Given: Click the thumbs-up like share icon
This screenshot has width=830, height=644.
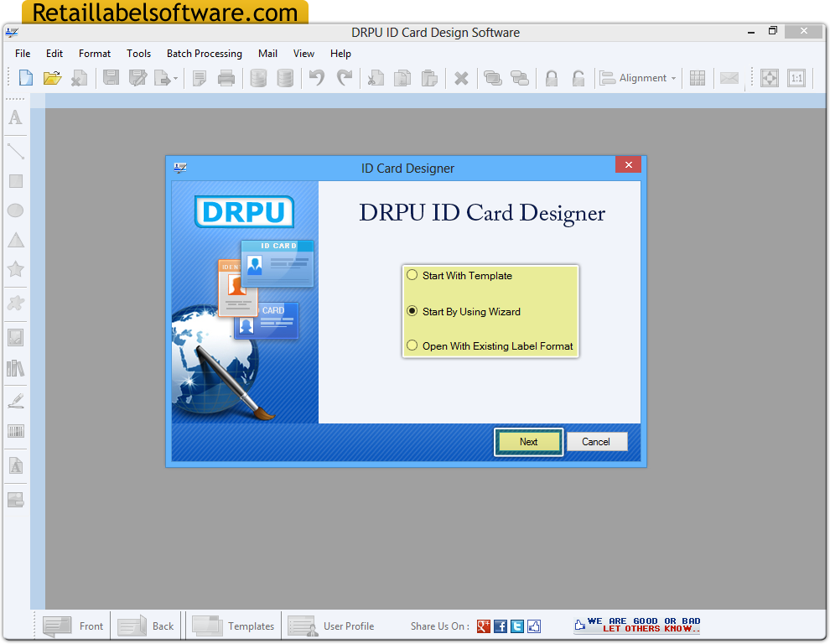Looking at the screenshot, I should click(534, 626).
